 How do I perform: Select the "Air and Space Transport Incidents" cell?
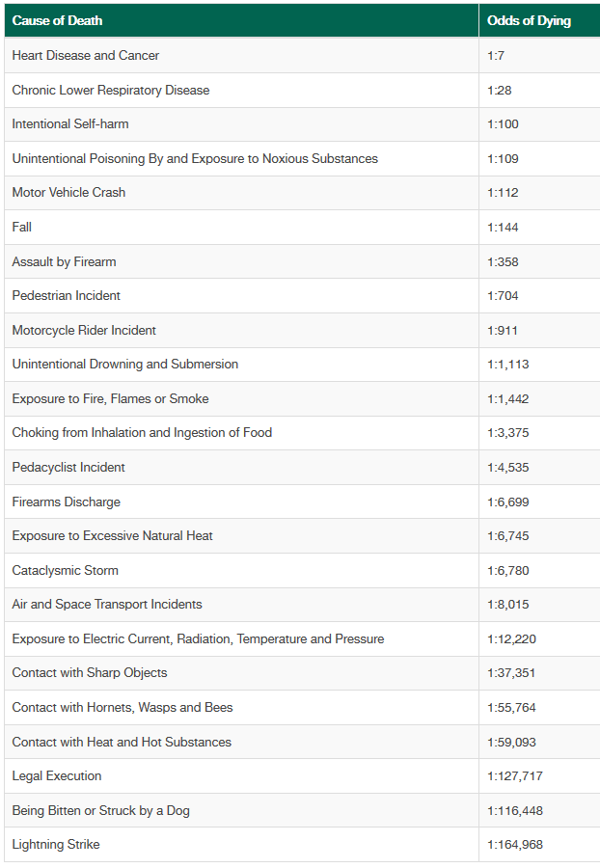pyautogui.click(x=107, y=604)
